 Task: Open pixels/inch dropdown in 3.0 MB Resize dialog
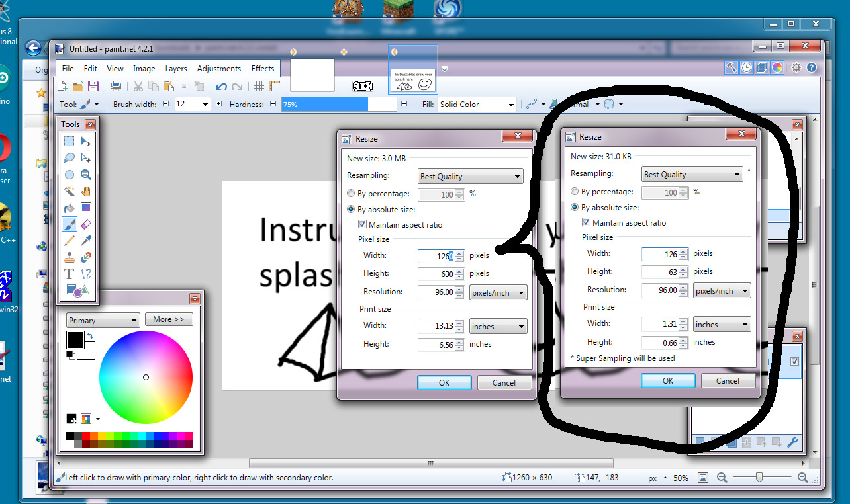click(x=498, y=292)
